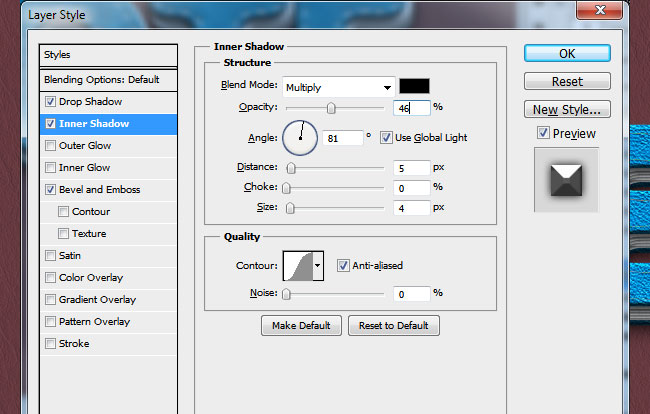This screenshot has height=414, width=650.
Task: Click the Angle dial control
Action: [300, 138]
